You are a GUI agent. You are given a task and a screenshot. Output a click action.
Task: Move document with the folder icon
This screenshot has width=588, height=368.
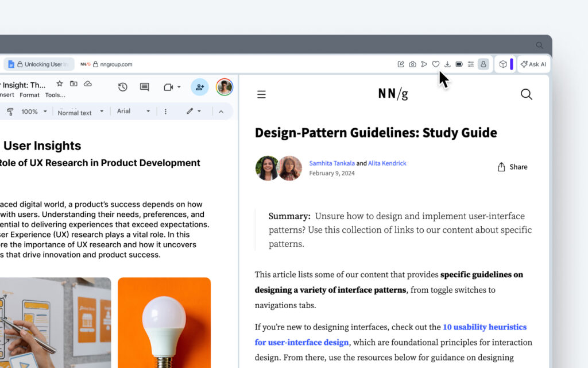73,83
